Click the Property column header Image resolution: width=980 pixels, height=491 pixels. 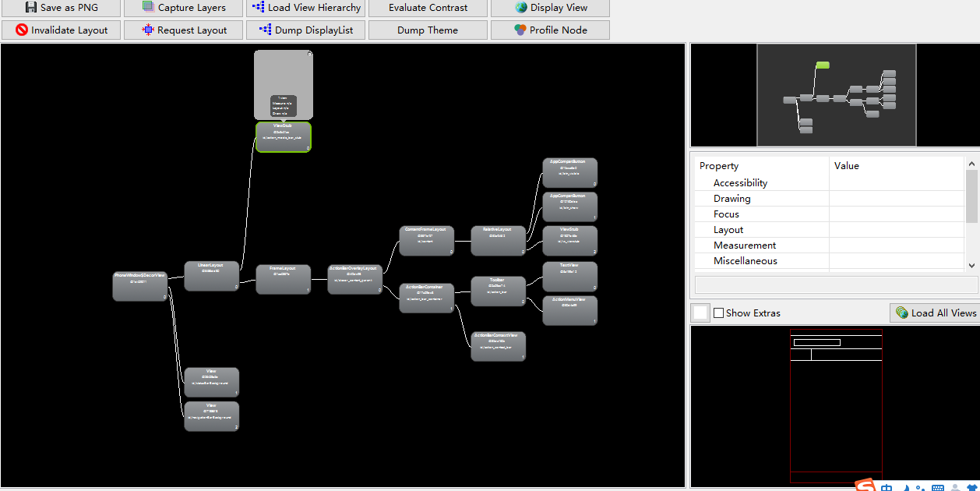761,166
